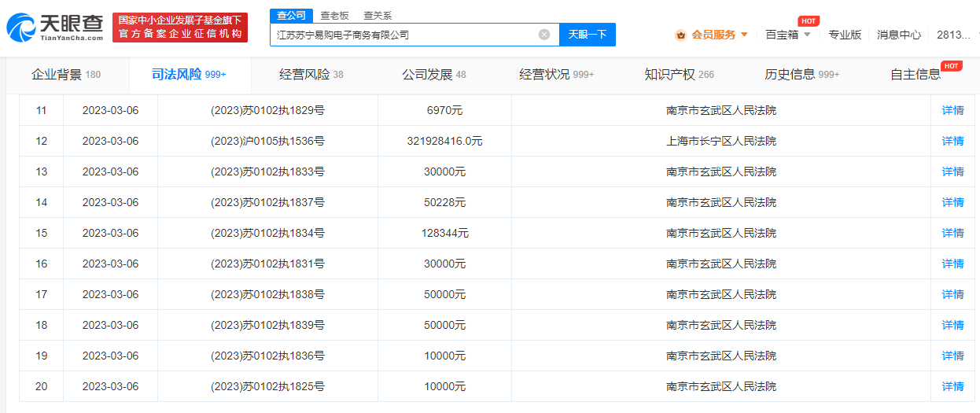
Task: Open the 企业背景 tab
Action: click(x=66, y=75)
